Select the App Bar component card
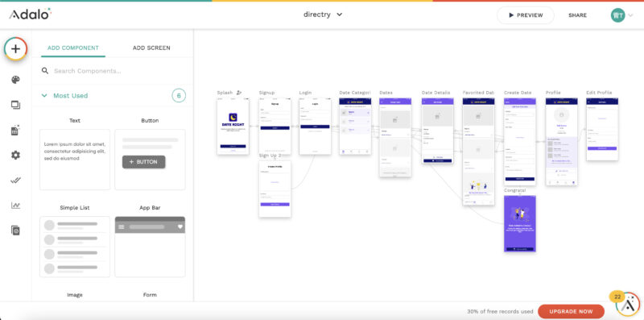644x320 pixels. point(150,247)
